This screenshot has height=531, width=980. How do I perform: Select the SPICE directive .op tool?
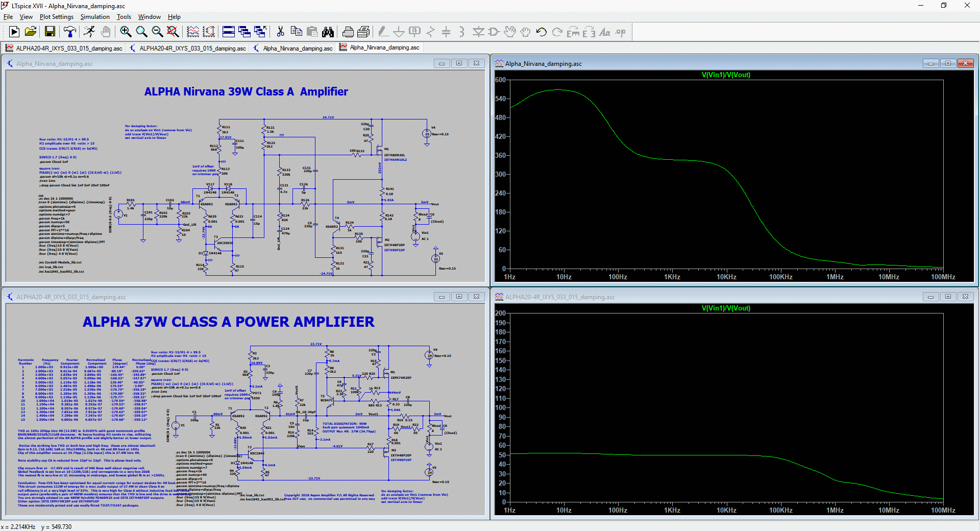point(620,32)
